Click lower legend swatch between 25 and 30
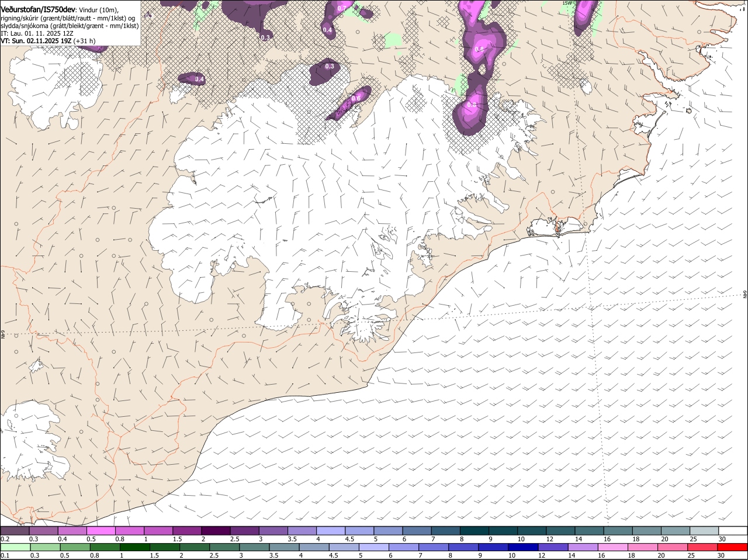The width and height of the screenshot is (748, 560). [702, 547]
